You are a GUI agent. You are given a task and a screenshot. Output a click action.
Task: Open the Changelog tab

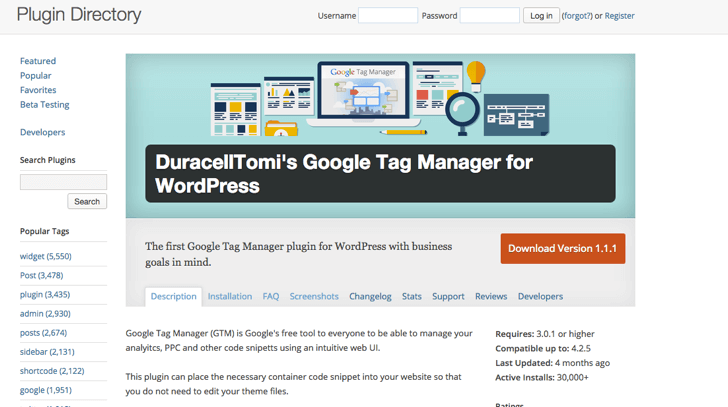tap(370, 296)
